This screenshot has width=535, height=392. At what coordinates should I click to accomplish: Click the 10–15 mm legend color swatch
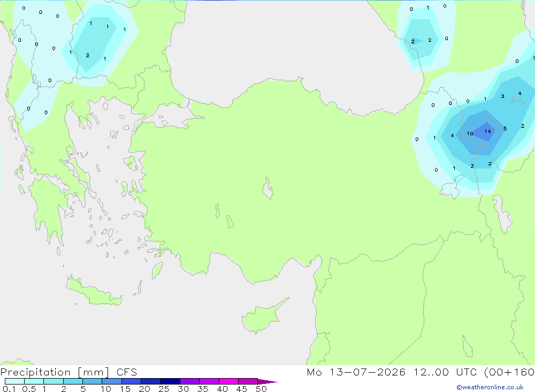112,381
